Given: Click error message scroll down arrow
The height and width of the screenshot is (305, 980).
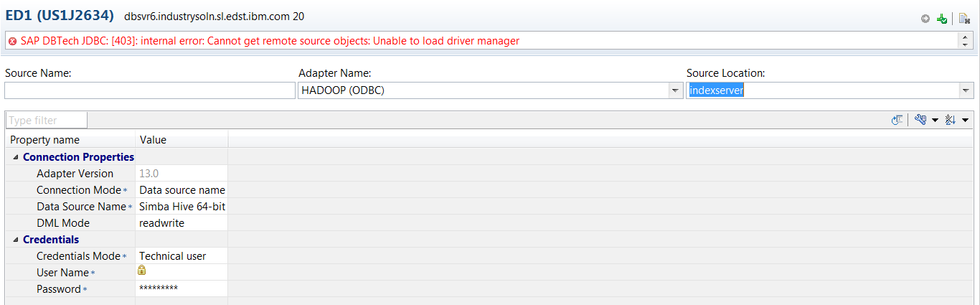Looking at the screenshot, I should 966,45.
